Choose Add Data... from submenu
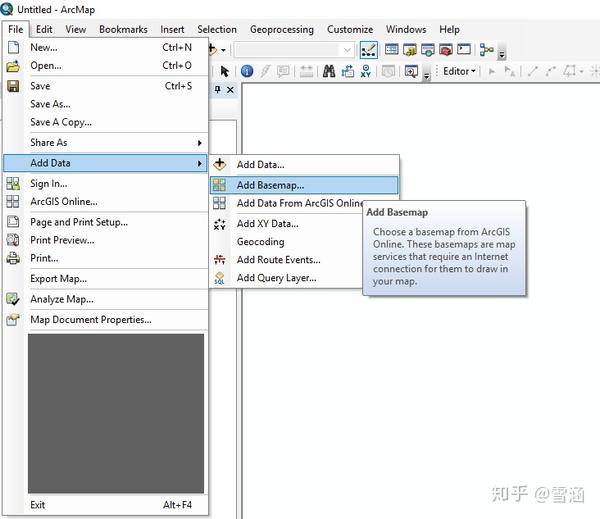The image size is (600, 519). tap(304, 165)
